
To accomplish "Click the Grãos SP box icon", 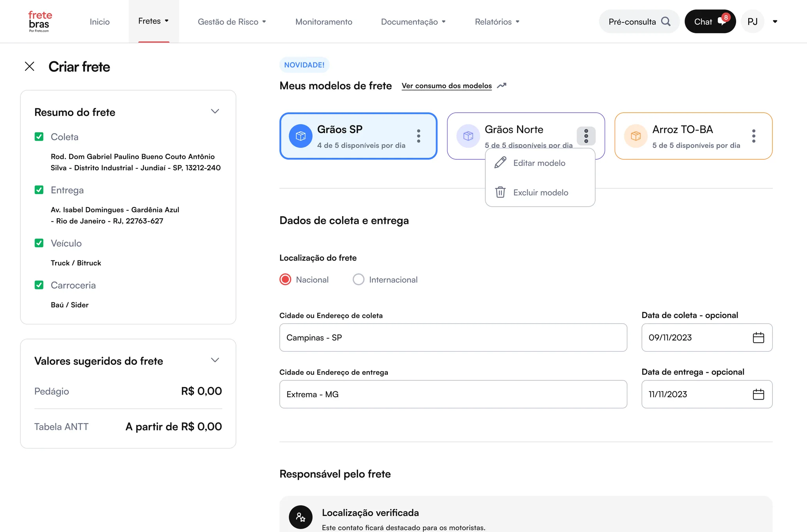I will coord(301,136).
